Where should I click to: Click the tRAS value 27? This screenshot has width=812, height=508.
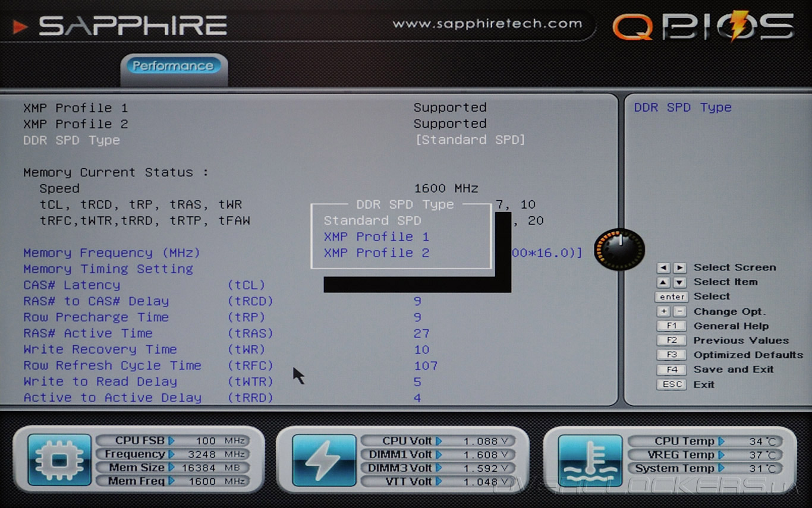tap(421, 334)
